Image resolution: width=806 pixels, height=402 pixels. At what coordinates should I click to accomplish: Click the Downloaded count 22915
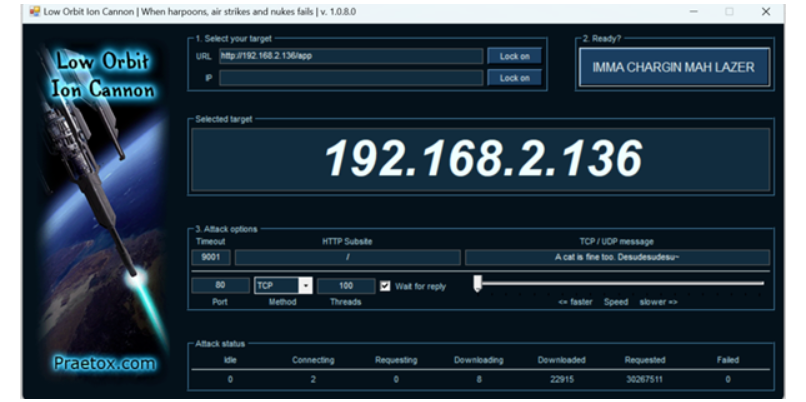tap(561, 379)
